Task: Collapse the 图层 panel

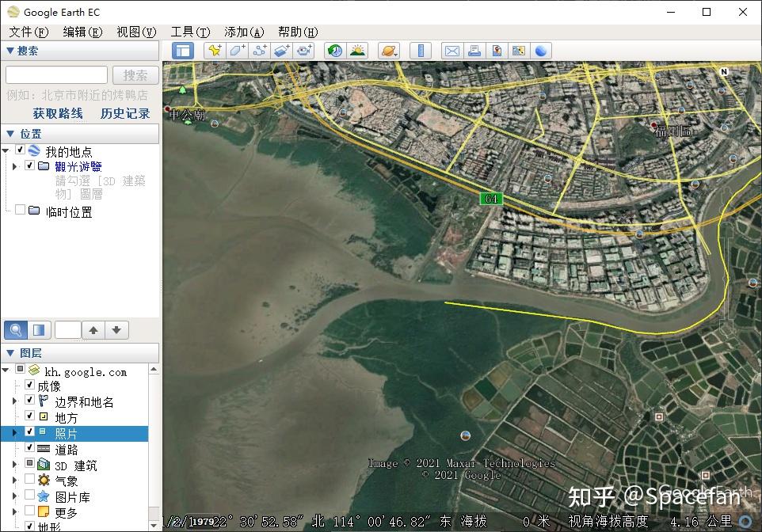Action: [x=10, y=353]
